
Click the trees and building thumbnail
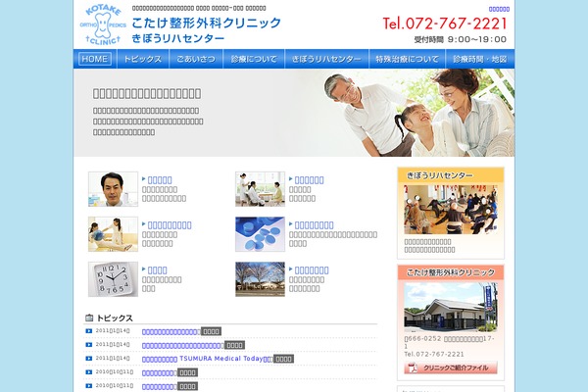point(261,279)
